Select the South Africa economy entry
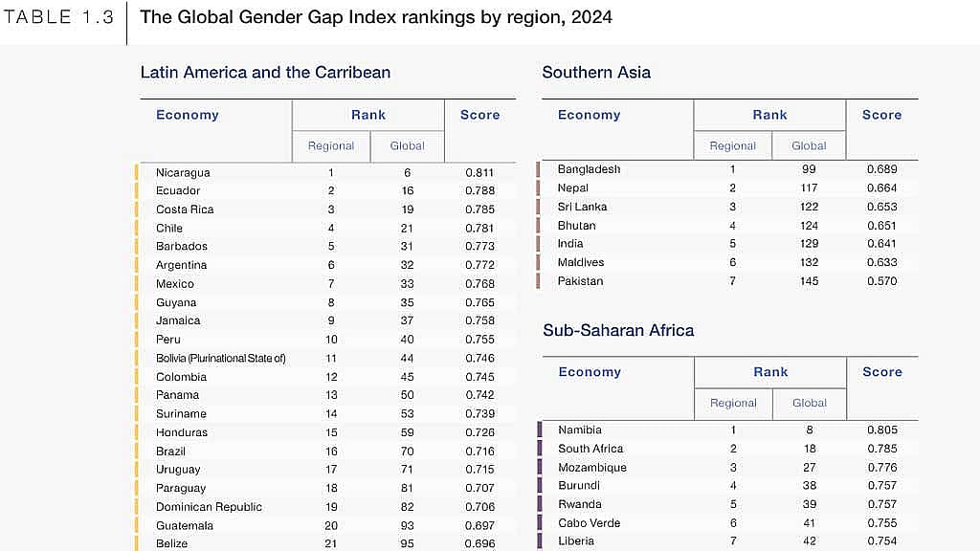 click(590, 449)
